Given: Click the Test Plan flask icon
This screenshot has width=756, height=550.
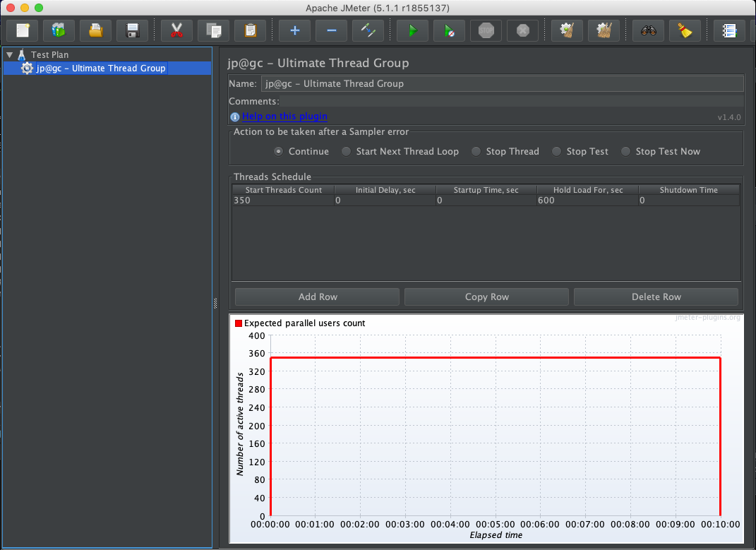Looking at the screenshot, I should click(22, 54).
